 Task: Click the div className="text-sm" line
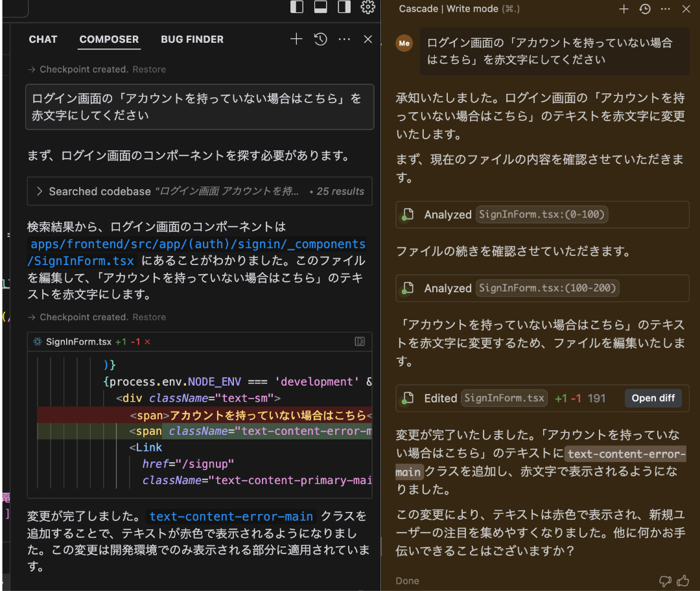[198, 398]
